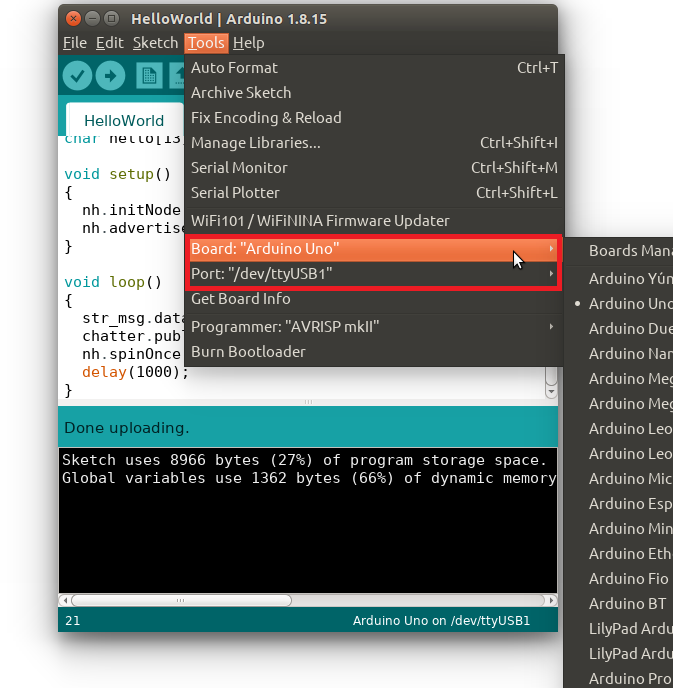Click the window close button
The height and width of the screenshot is (688, 673).
pyautogui.click(x=73, y=18)
